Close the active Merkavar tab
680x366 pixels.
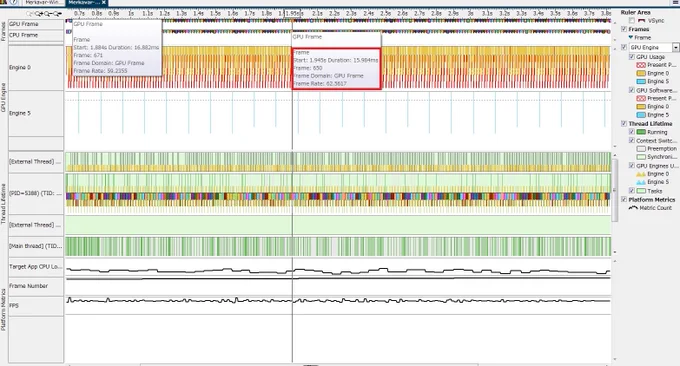click(x=104, y=2)
